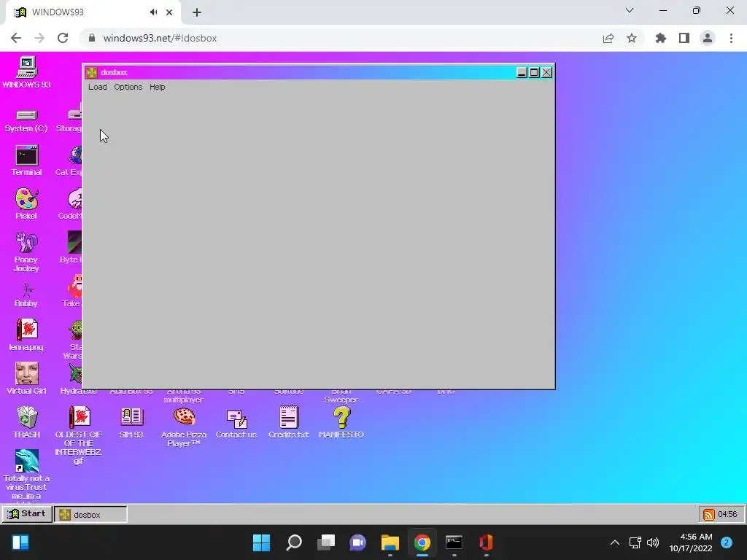This screenshot has height=560, width=747.
Task: Share this page icon in address bar
Action: click(x=608, y=38)
